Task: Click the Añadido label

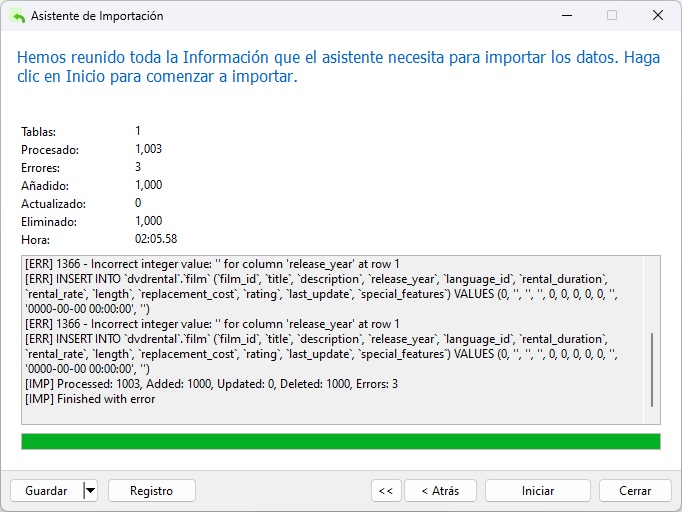Action: 45,186
